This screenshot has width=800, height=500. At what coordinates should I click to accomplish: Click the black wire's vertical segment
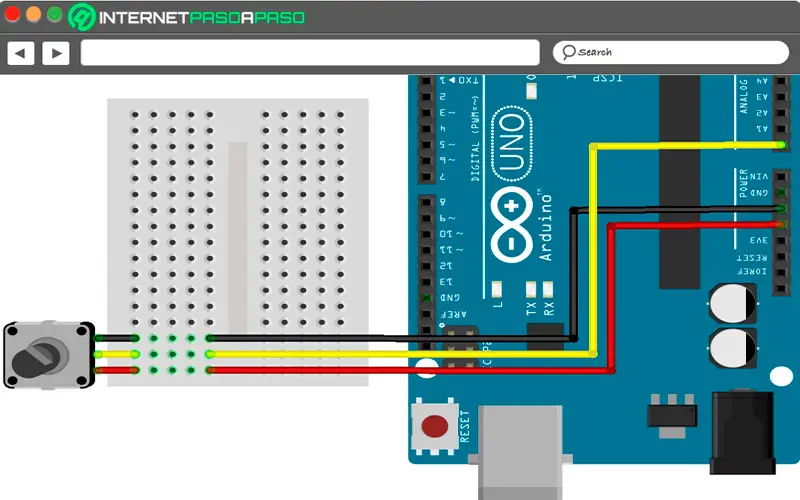point(574,274)
